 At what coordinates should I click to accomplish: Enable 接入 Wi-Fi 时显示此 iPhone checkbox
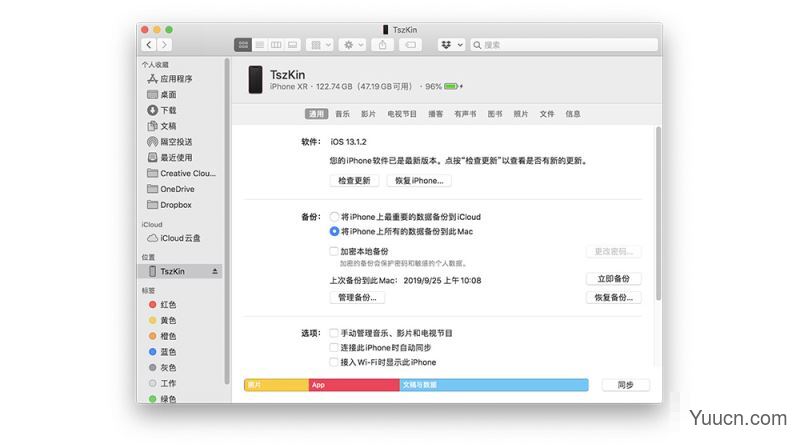point(334,362)
